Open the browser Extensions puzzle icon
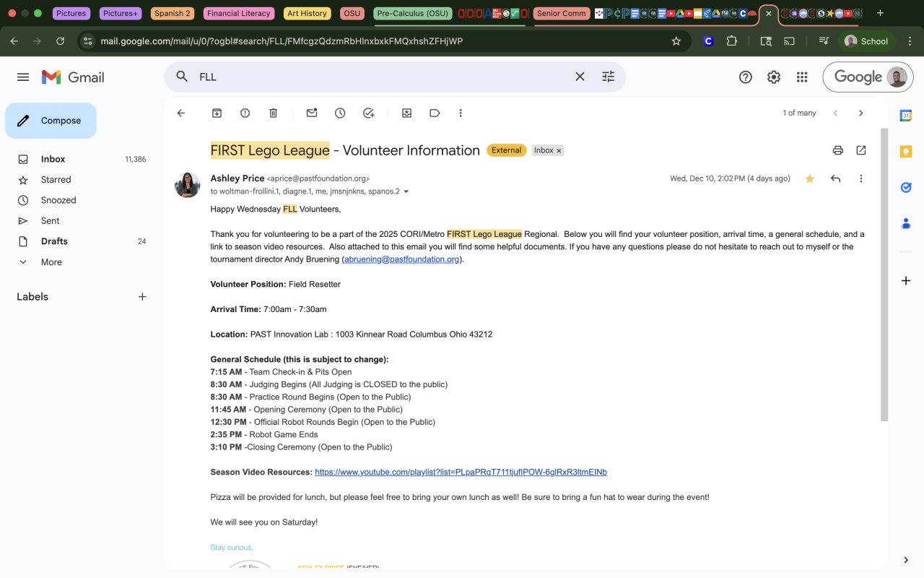The width and height of the screenshot is (924, 578). tap(732, 41)
